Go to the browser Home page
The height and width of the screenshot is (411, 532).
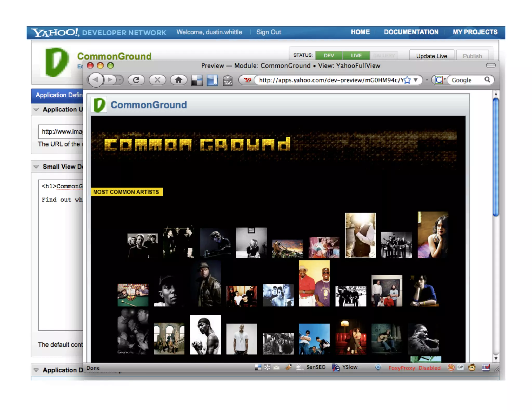[178, 80]
